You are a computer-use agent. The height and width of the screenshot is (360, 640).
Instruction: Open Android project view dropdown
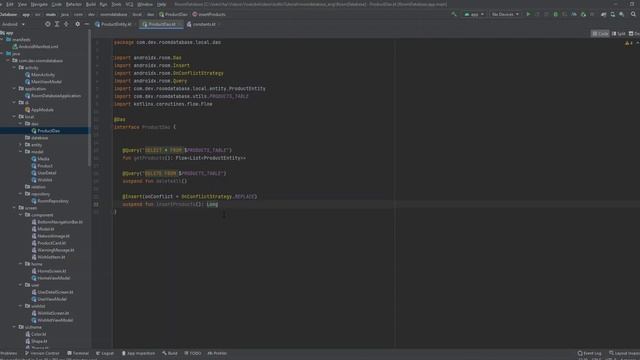coord(13,24)
